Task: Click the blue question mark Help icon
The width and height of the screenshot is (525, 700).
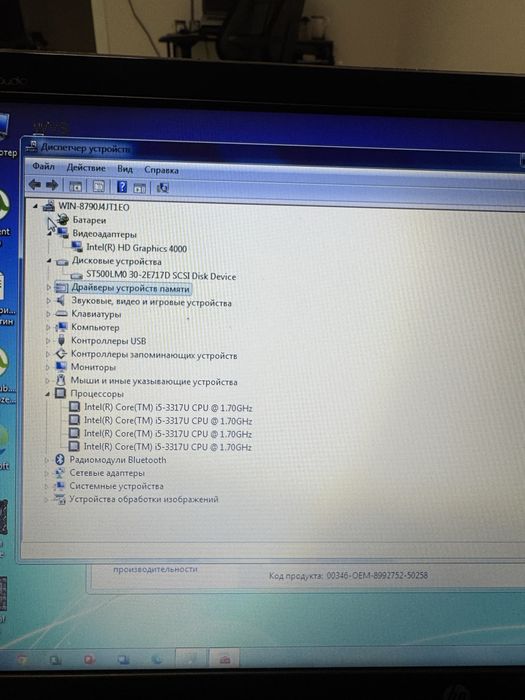Action: [122, 187]
